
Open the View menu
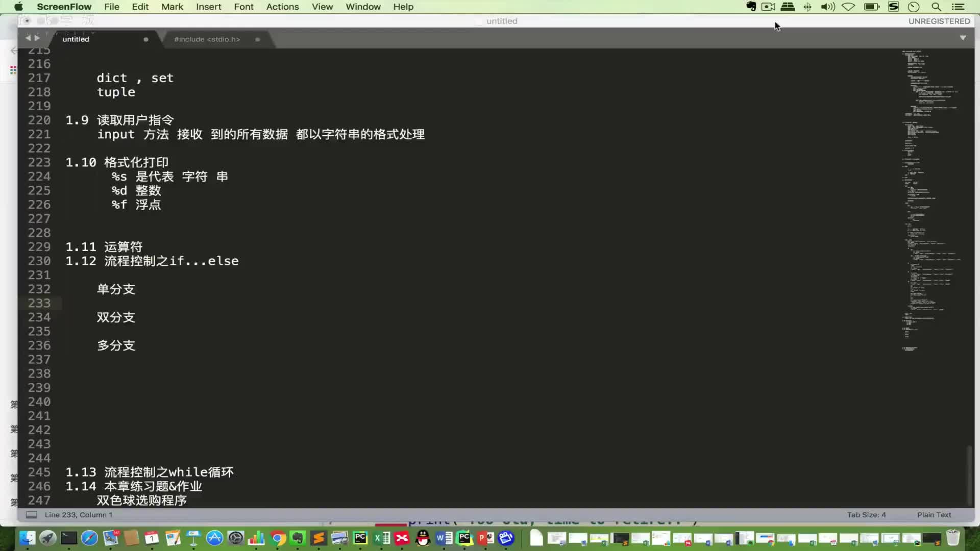pos(322,7)
